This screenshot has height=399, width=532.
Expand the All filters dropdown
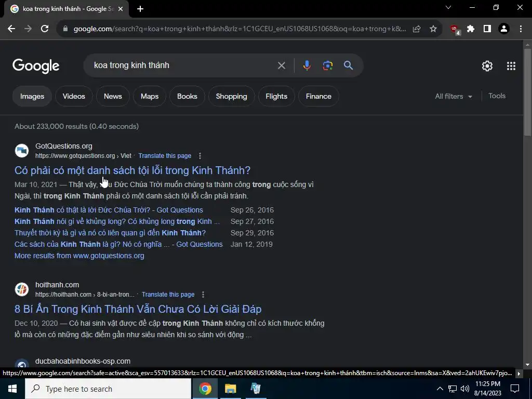click(x=454, y=96)
